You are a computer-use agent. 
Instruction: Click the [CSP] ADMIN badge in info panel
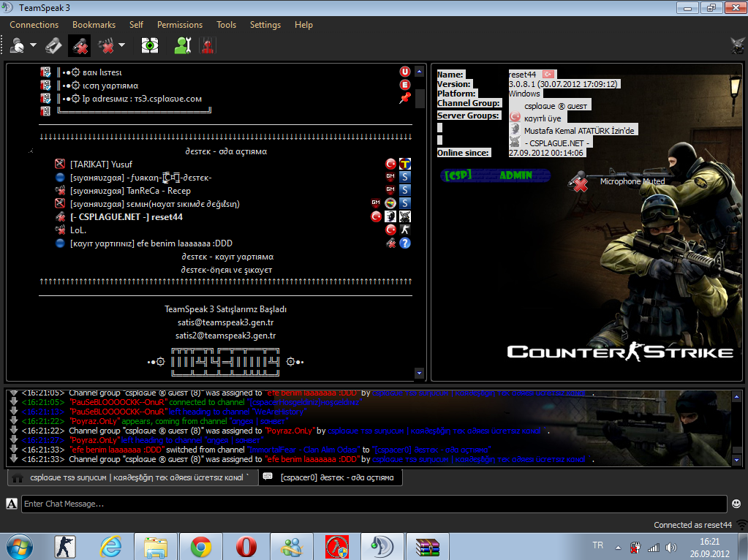point(495,175)
